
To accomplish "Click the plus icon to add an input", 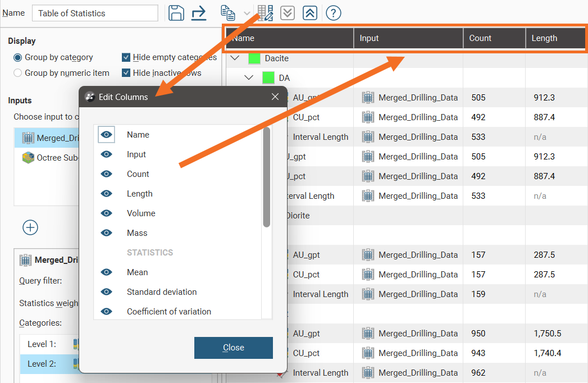I will click(x=30, y=227).
